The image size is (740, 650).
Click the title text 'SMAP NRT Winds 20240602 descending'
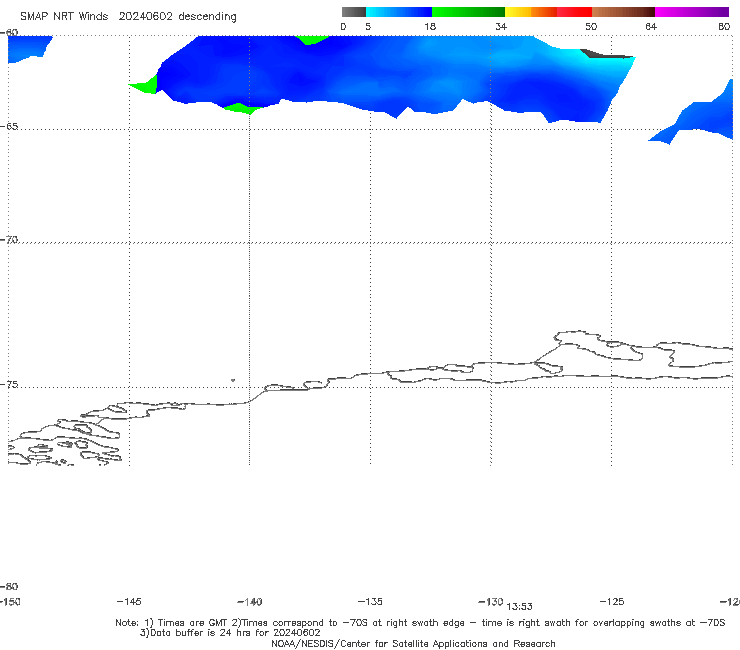128,17
